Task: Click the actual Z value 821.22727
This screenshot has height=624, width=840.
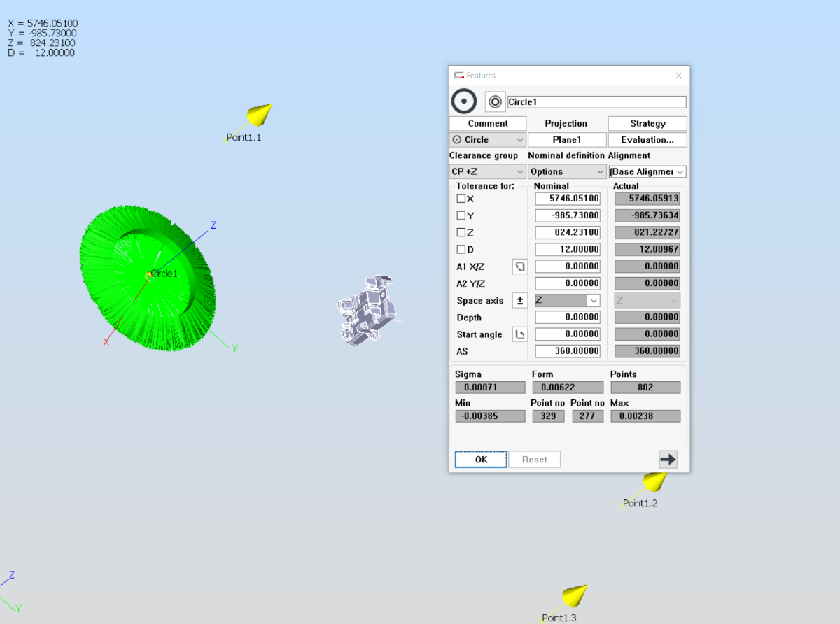Action: point(647,232)
